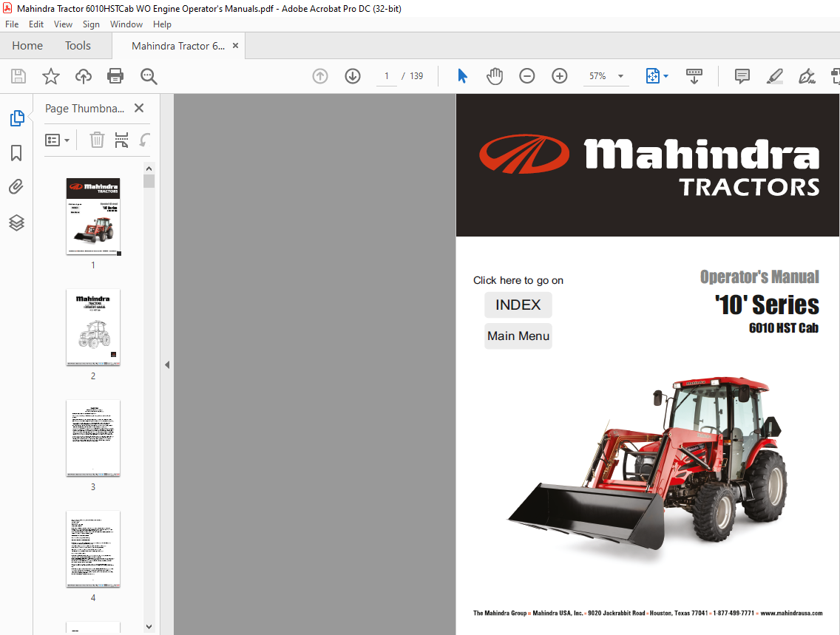Open the Bookmarks sidebar panel

[16, 153]
